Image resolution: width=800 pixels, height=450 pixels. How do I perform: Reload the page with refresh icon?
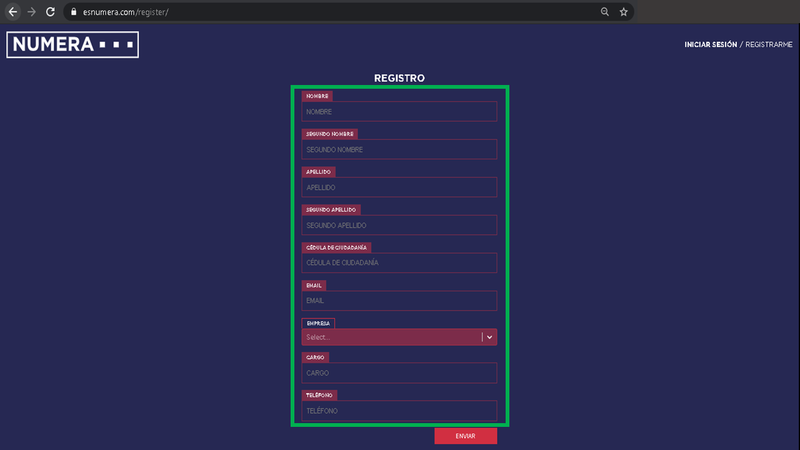tap(50, 11)
